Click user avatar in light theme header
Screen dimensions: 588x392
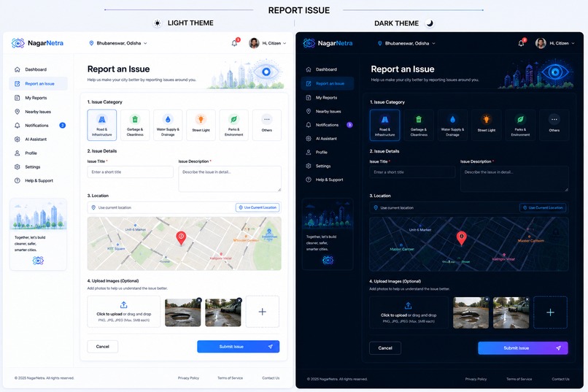[255, 43]
